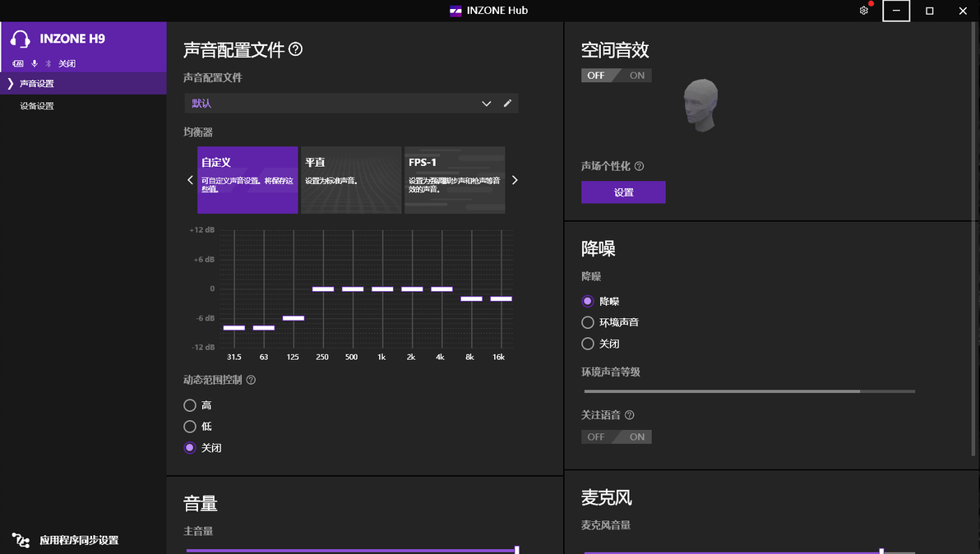Click the INZONE Hub logo in title bar
The height and width of the screenshot is (554, 980).
(x=455, y=11)
